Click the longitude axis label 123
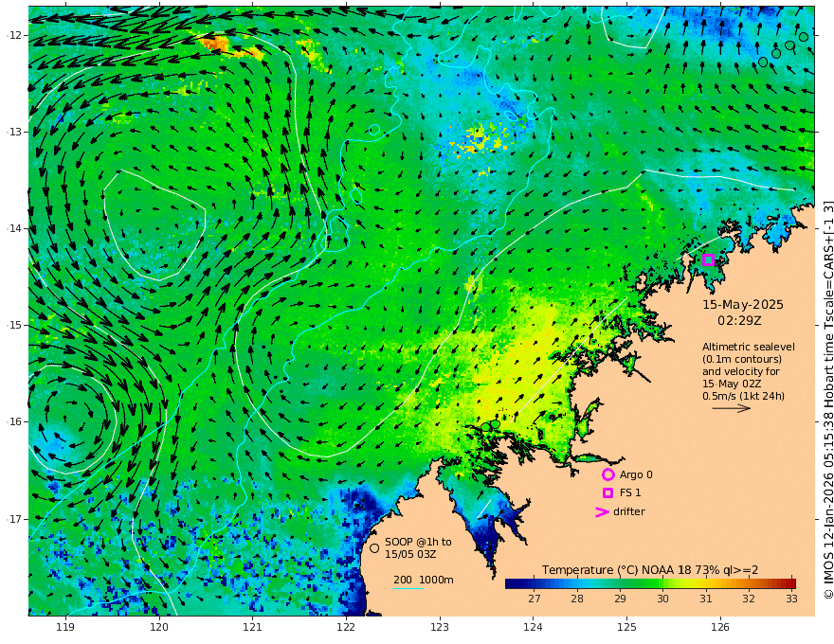 pyautogui.click(x=440, y=628)
